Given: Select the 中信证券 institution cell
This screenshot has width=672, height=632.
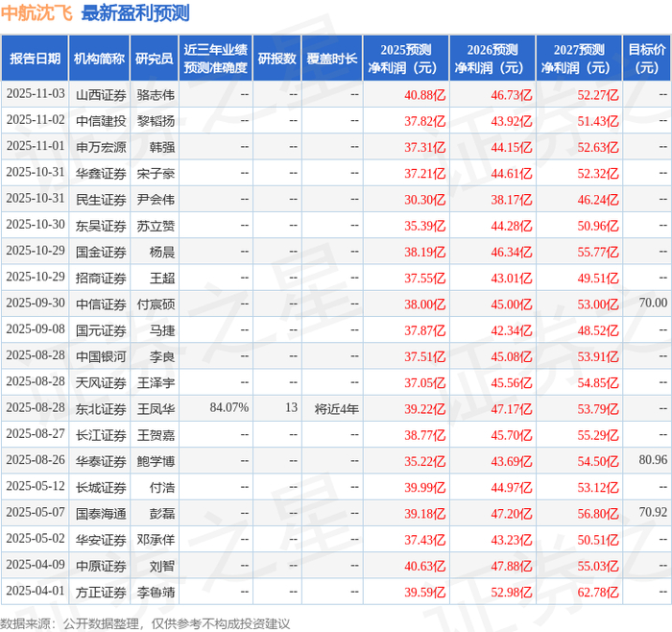Looking at the screenshot, I should click(101, 304).
